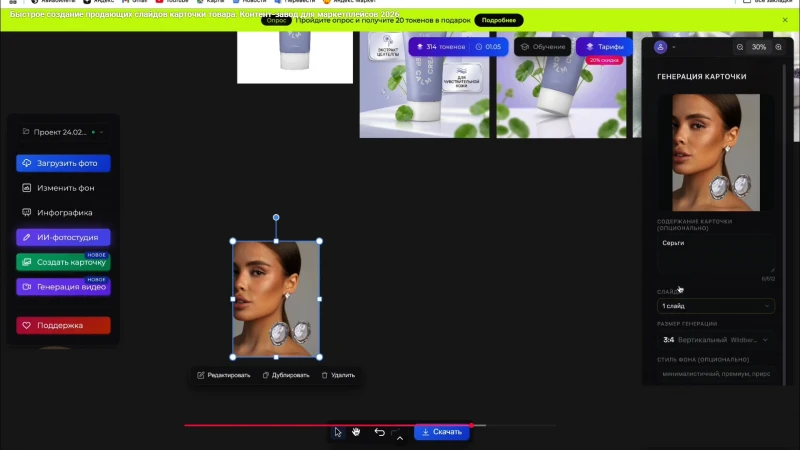Open the generation size dropdown
The width and height of the screenshot is (800, 450).
click(715, 340)
